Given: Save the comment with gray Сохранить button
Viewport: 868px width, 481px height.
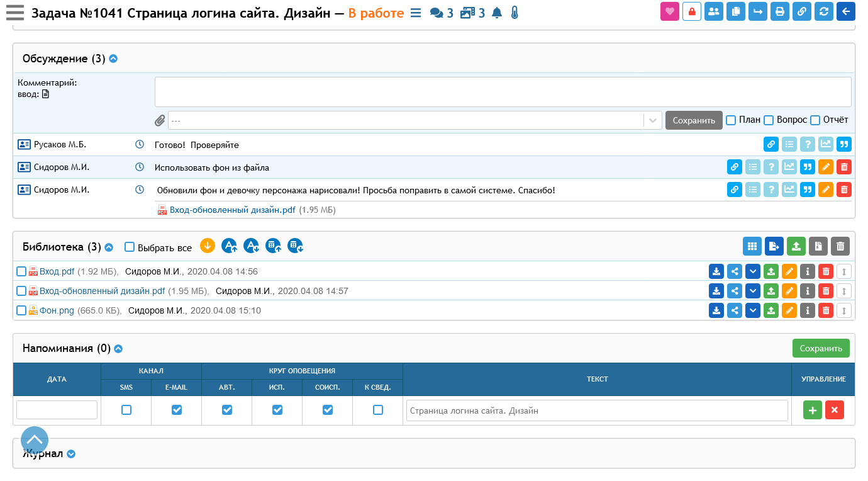Looking at the screenshot, I should point(694,120).
